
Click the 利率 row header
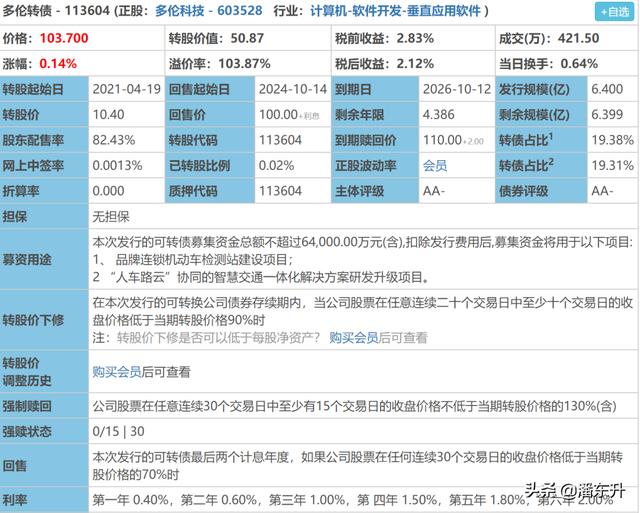tap(44, 500)
